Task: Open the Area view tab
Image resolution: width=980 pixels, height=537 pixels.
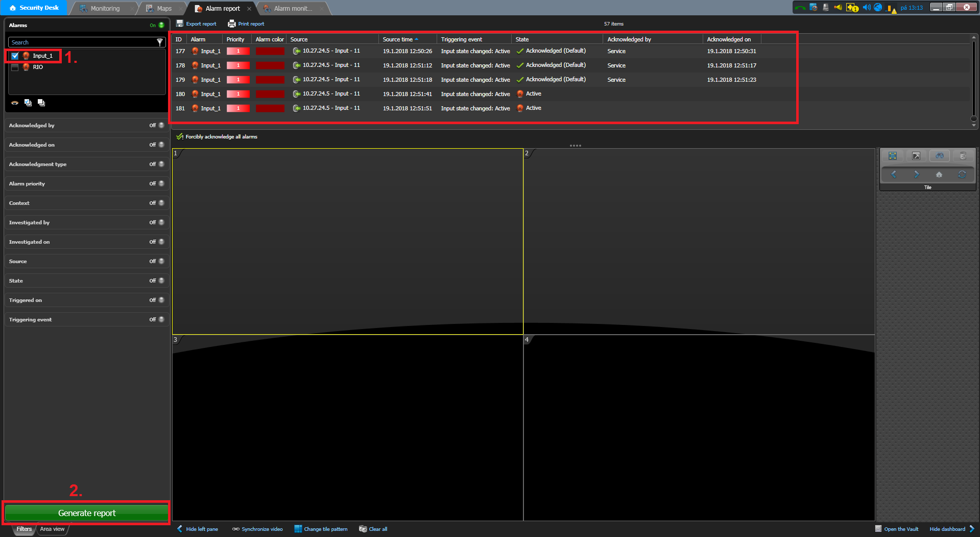Action: pos(52,529)
